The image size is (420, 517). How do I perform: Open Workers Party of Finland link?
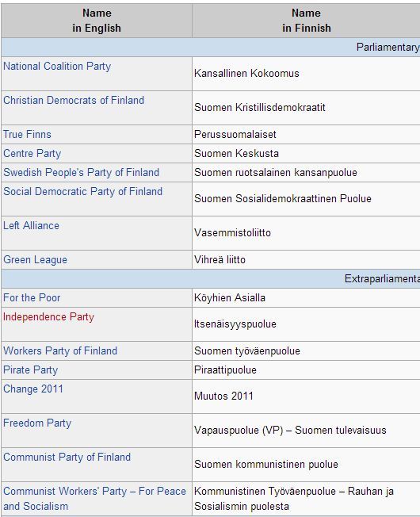[x=60, y=350]
